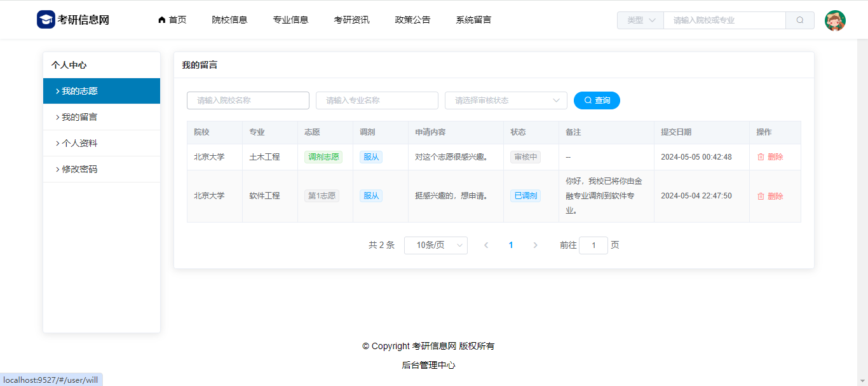Open the user avatar menu

click(x=835, y=20)
